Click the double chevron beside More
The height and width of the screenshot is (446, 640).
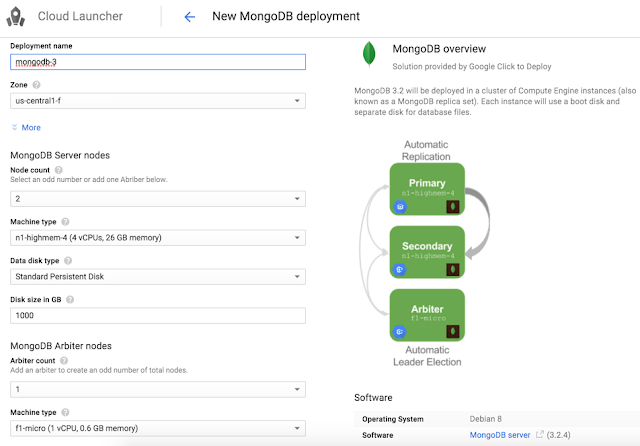pos(14,127)
